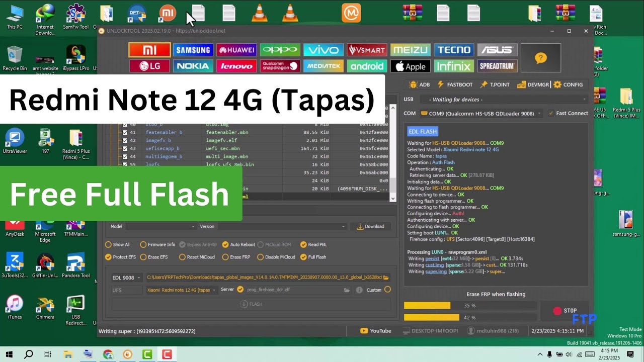
Task: Select the Apple brand logo
Action: (x=411, y=66)
